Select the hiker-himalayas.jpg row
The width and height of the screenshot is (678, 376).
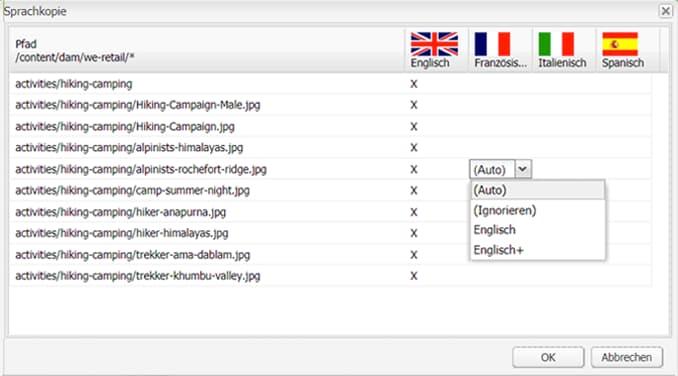tap(330, 233)
